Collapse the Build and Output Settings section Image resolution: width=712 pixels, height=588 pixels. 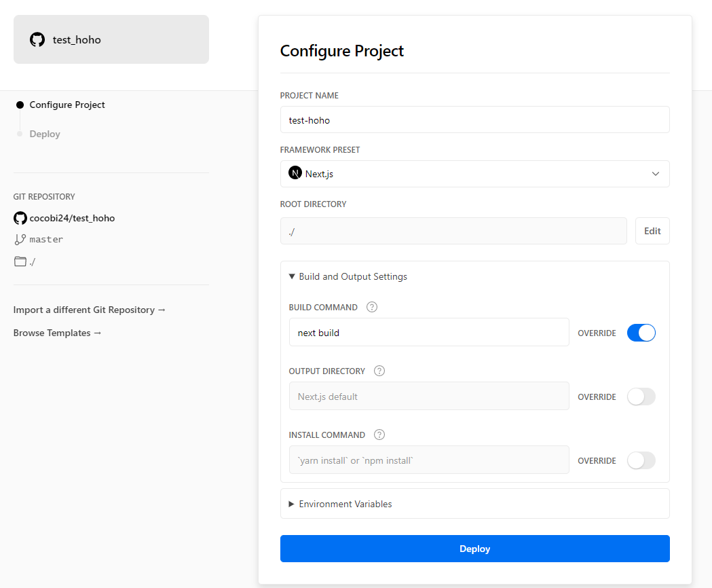click(348, 276)
